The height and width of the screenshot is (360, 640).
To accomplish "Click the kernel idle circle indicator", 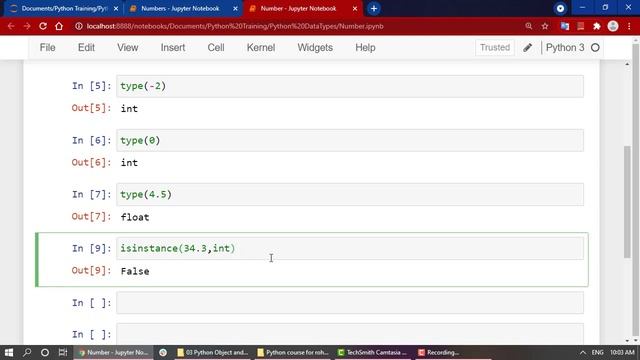I will click(x=595, y=48).
